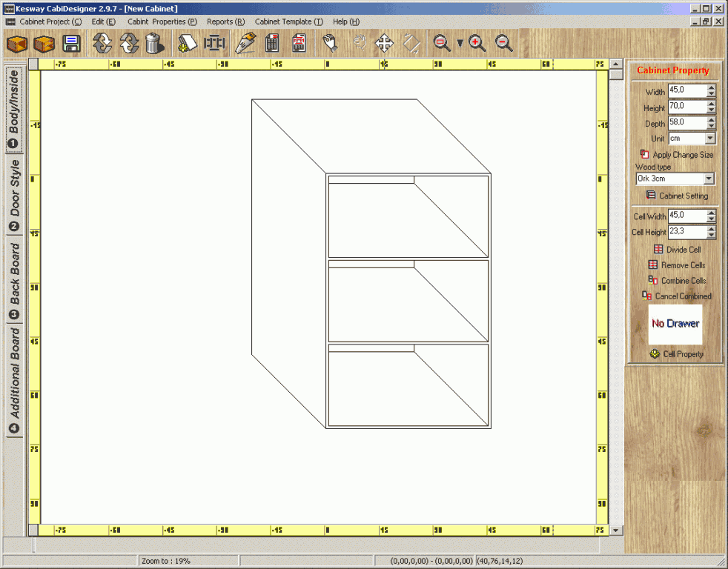This screenshot has width=728, height=569.
Task: Click the zoom to region magnifier
Action: tap(442, 43)
